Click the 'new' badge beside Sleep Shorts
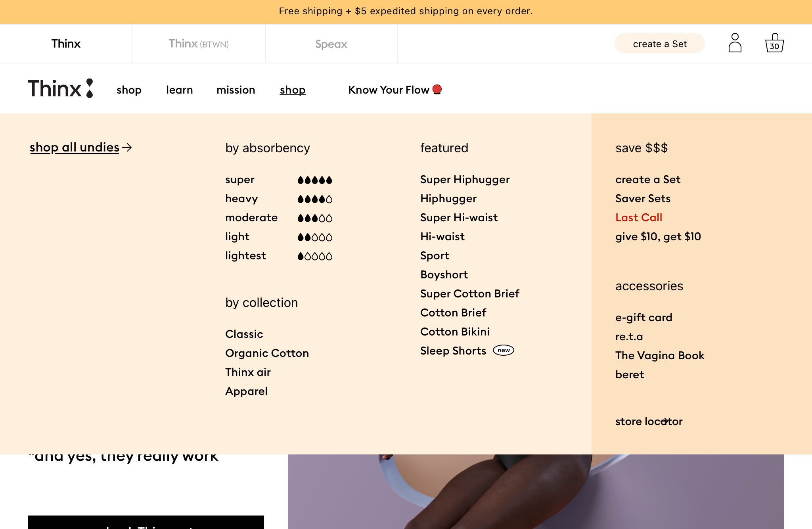Viewport: 812px width, 529px height. (x=503, y=351)
